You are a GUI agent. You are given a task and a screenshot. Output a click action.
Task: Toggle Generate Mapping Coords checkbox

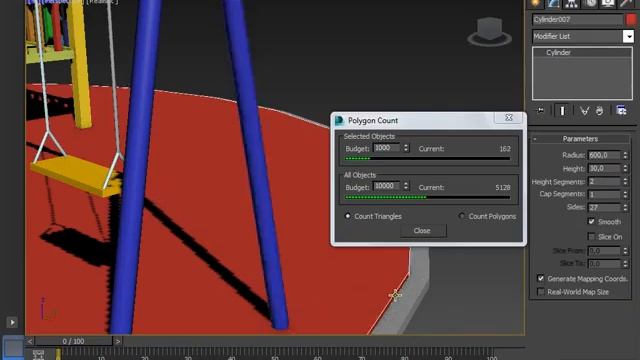(x=540, y=278)
